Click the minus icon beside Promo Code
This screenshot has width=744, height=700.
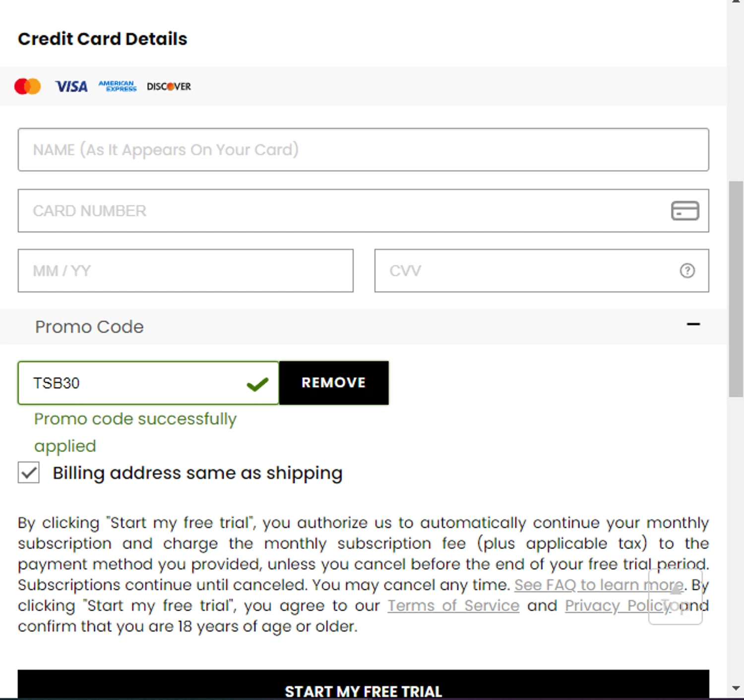coord(693,325)
